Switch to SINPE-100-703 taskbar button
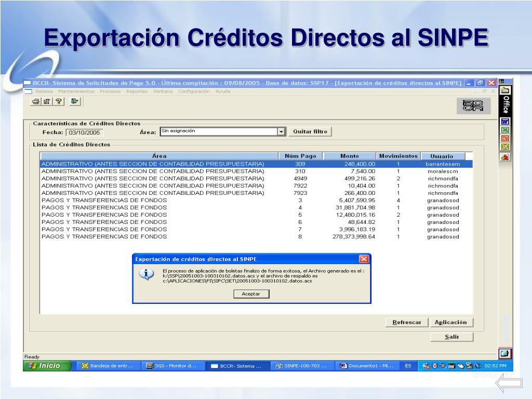The width and height of the screenshot is (532, 399). click(302, 366)
